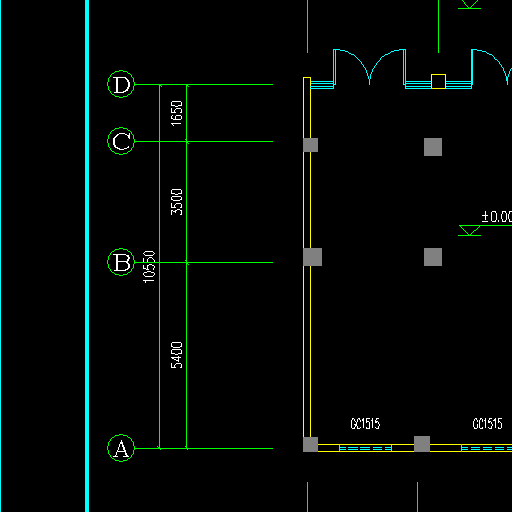
Task: Select the interior gray column on axis C
Action: [433, 147]
